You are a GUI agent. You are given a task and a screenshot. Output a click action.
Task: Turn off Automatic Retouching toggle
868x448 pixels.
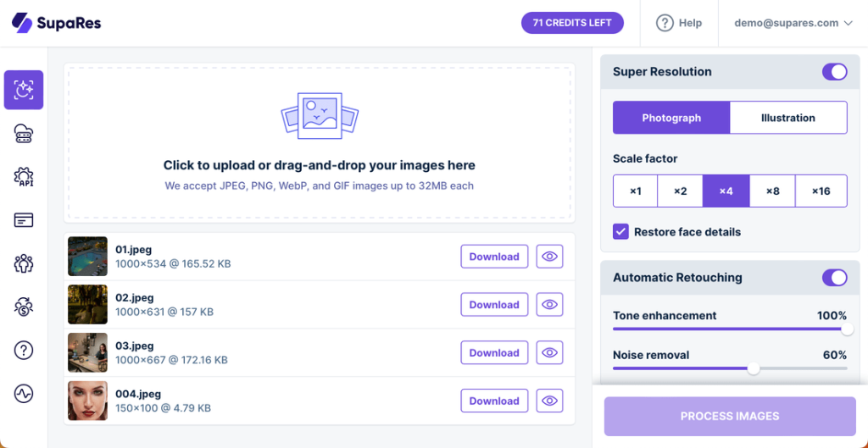tap(834, 278)
